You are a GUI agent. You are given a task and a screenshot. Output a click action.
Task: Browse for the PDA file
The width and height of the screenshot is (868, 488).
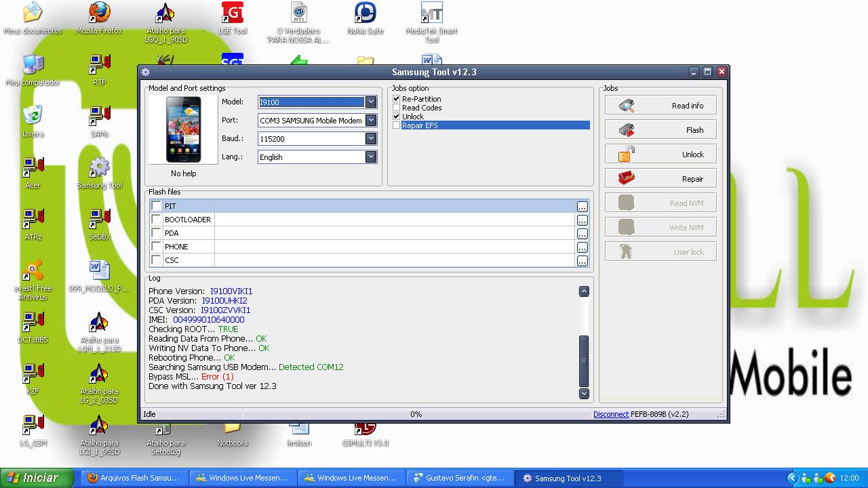coord(583,234)
